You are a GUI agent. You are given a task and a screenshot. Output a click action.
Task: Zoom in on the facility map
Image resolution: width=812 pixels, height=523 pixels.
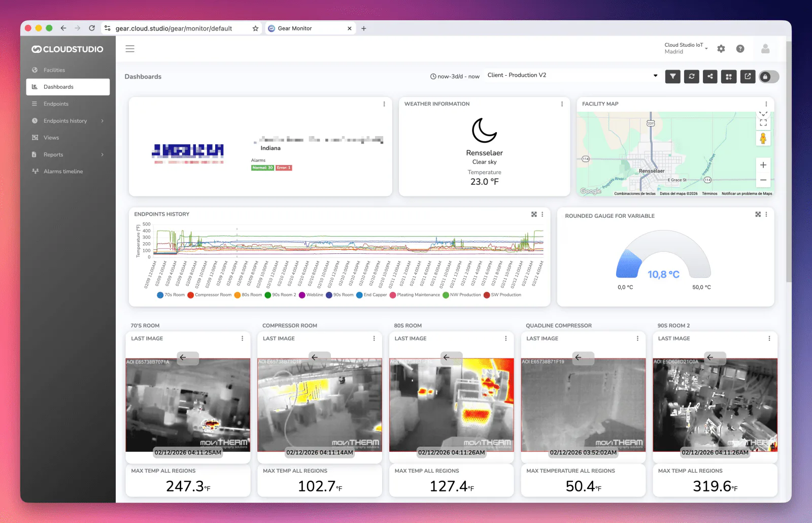pyautogui.click(x=763, y=165)
